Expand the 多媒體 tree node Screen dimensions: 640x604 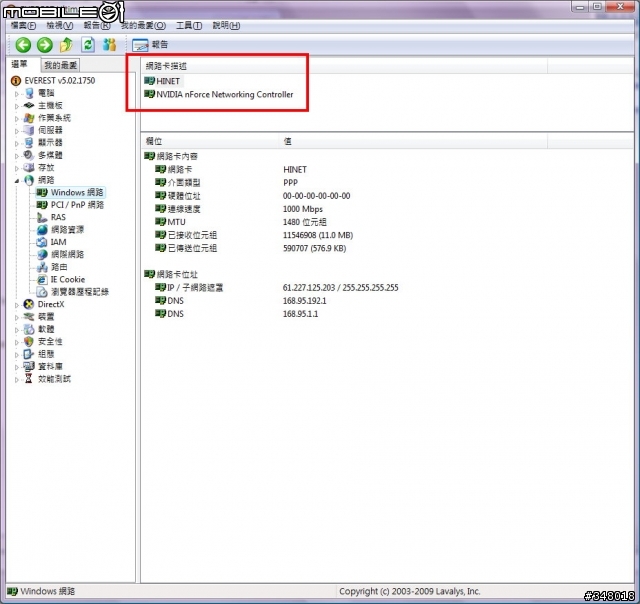pos(17,155)
